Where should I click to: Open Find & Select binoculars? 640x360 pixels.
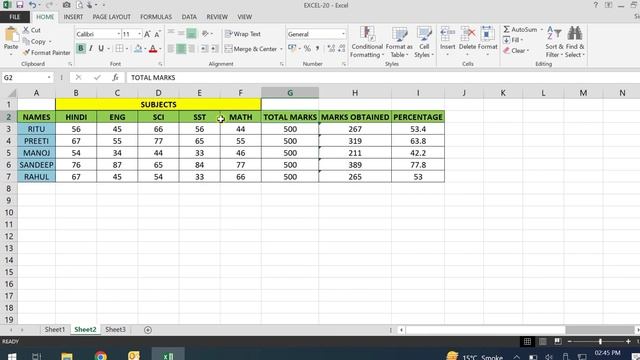coord(575,42)
